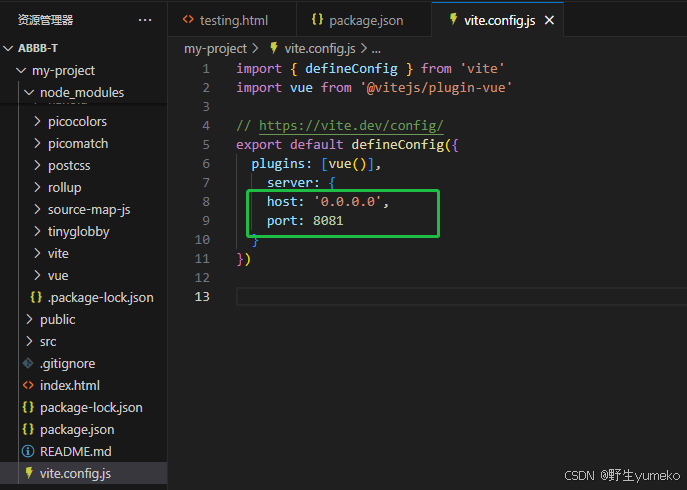Expand the rollup folder
The image size is (687, 490).
point(37,187)
